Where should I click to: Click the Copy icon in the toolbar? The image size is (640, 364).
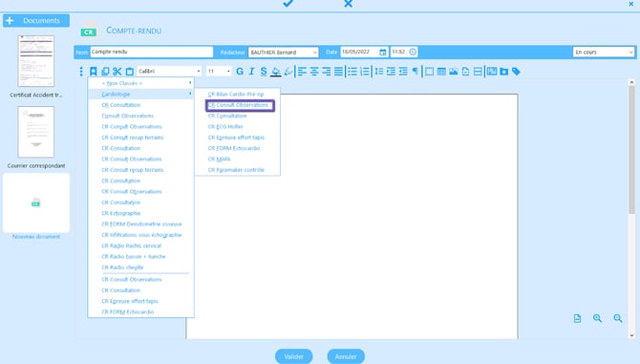click(105, 72)
